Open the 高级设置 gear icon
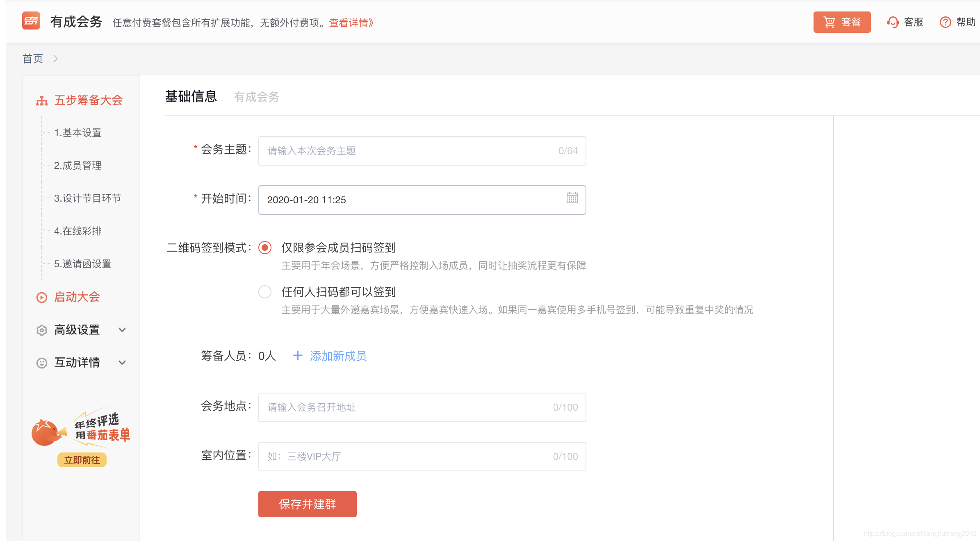The height and width of the screenshot is (541, 980). pos(41,330)
